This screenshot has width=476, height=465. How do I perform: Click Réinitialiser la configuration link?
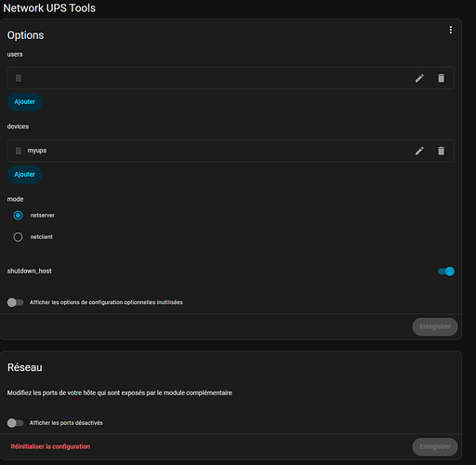pyautogui.click(x=50, y=446)
